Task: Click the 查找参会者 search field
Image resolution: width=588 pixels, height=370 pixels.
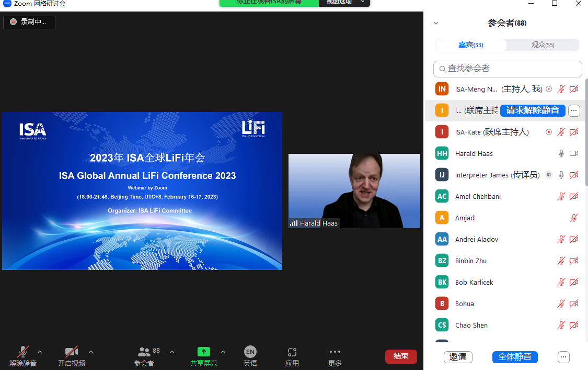Action: (x=508, y=69)
